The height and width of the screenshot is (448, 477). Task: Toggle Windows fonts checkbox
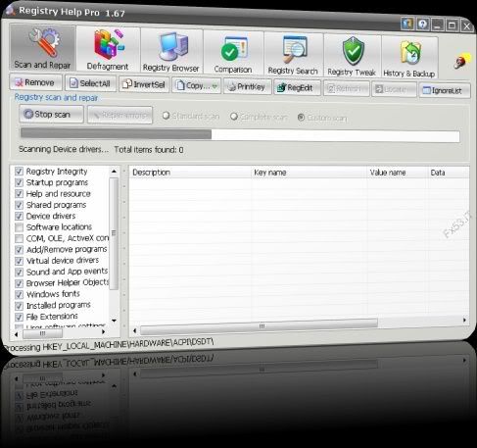tap(19, 294)
